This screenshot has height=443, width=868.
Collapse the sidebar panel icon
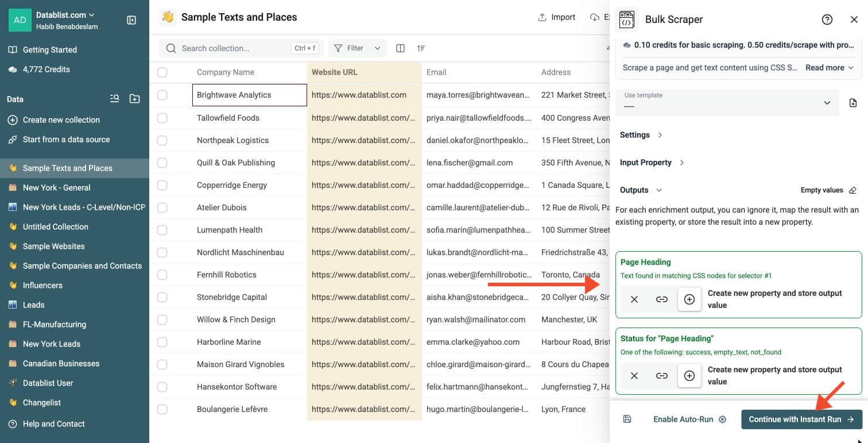point(131,20)
